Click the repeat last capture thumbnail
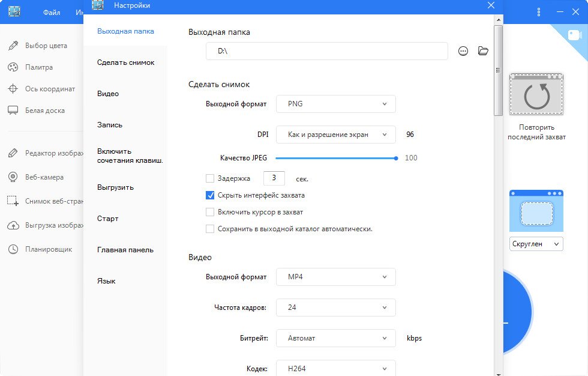The image size is (588, 376). 536,94
